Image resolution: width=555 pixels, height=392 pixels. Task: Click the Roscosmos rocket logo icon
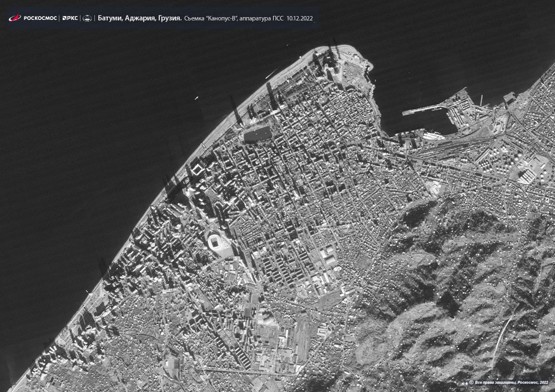(x=14, y=18)
